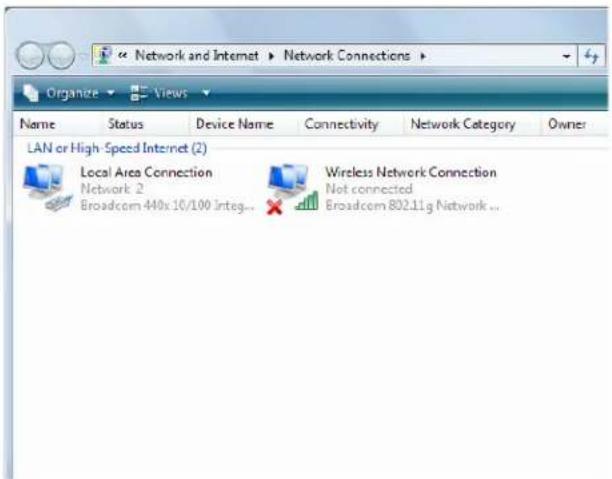
Task: Sort by the Owner column
Action: 567,124
